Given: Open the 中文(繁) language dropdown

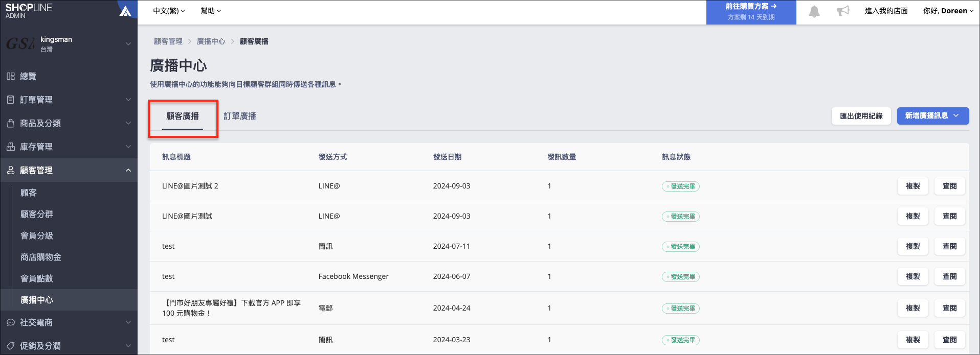Looking at the screenshot, I should (169, 11).
